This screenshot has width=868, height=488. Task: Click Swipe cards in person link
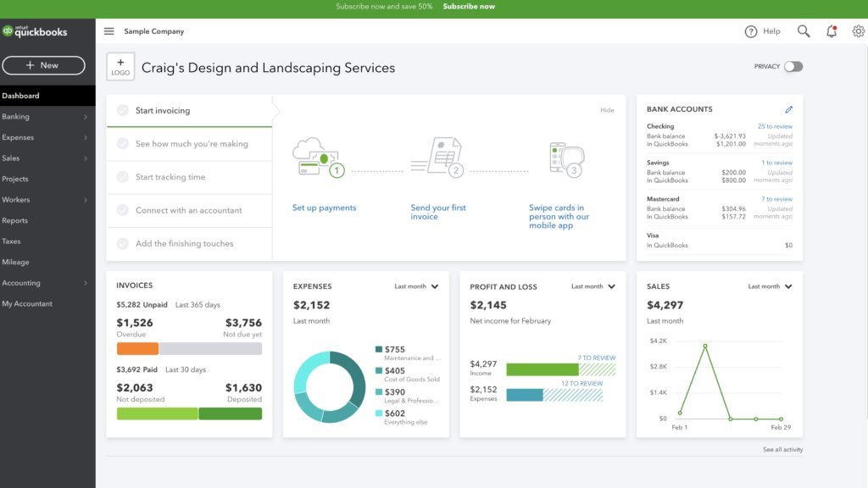(x=559, y=216)
